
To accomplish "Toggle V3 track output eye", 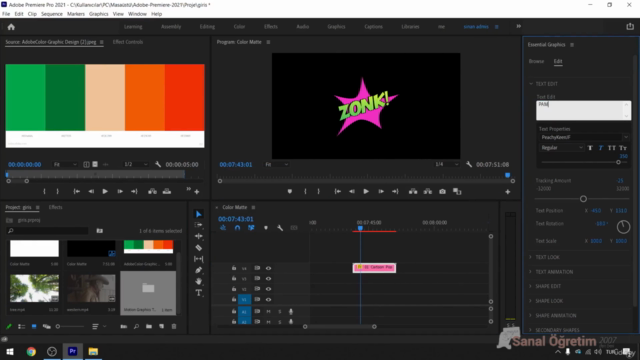I will click(x=268, y=278).
